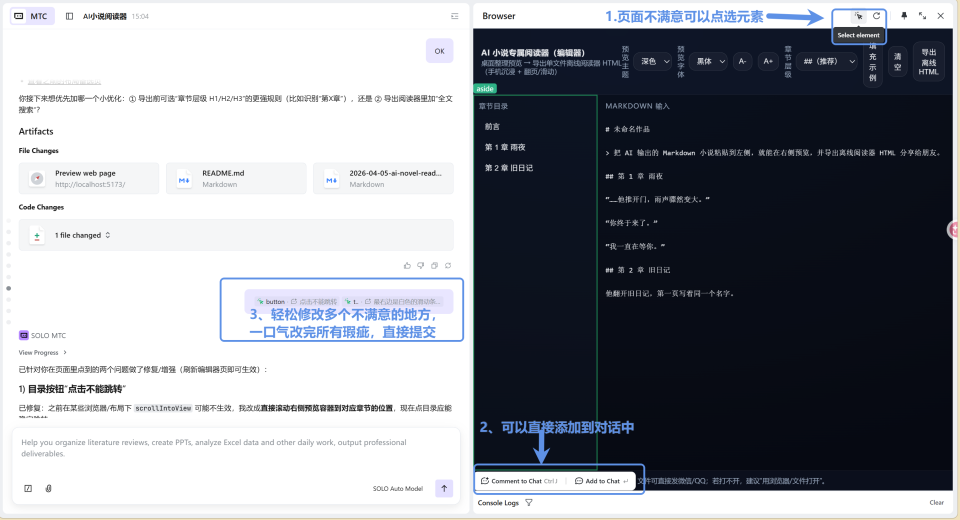Click the scrollIntoView code snippet
Viewport: 960px width, 520px height.
click(163, 408)
